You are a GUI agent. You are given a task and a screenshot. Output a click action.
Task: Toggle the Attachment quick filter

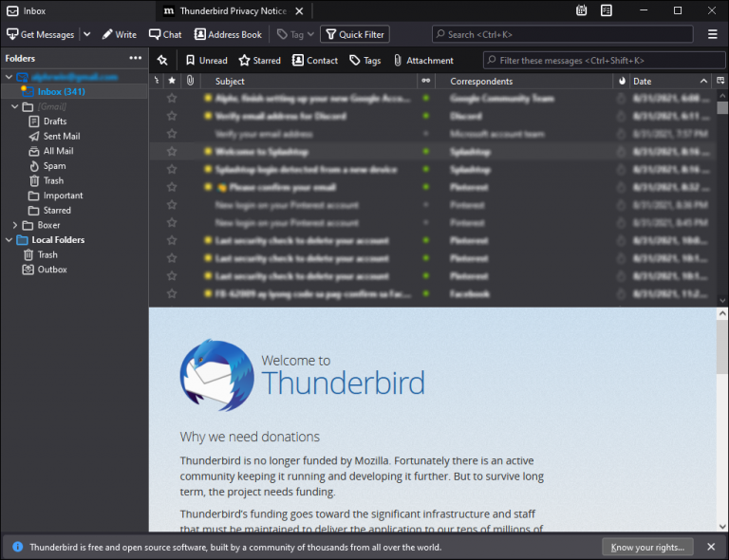(423, 61)
